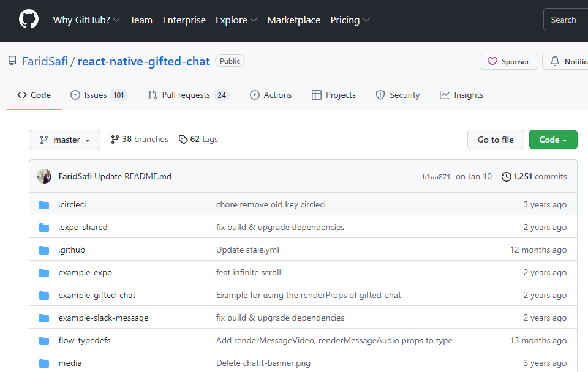Open the .expo-shared folder

tap(83, 228)
